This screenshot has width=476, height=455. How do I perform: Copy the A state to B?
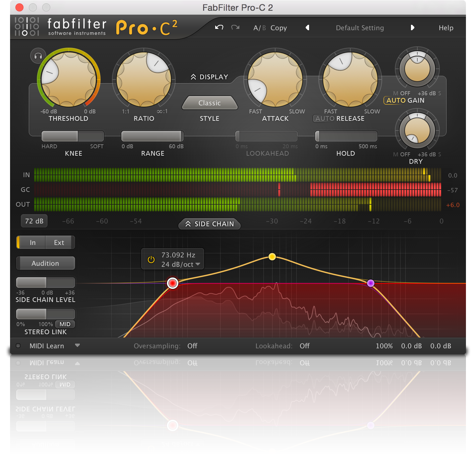[279, 28]
